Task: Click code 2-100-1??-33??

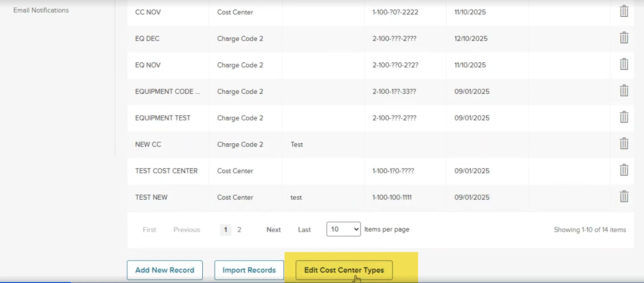Action: coord(394,91)
